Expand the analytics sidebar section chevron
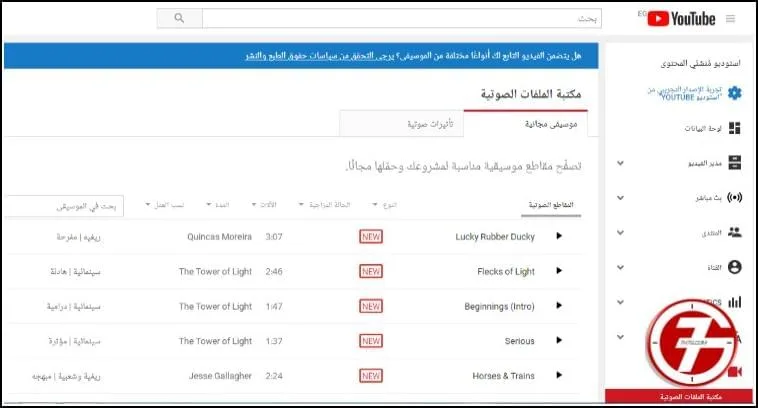 point(621,302)
